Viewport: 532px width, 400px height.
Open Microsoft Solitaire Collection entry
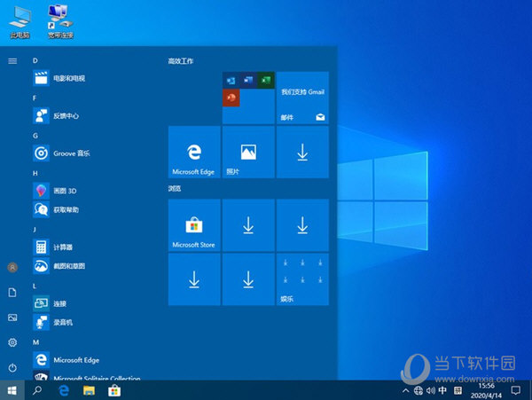(x=91, y=376)
